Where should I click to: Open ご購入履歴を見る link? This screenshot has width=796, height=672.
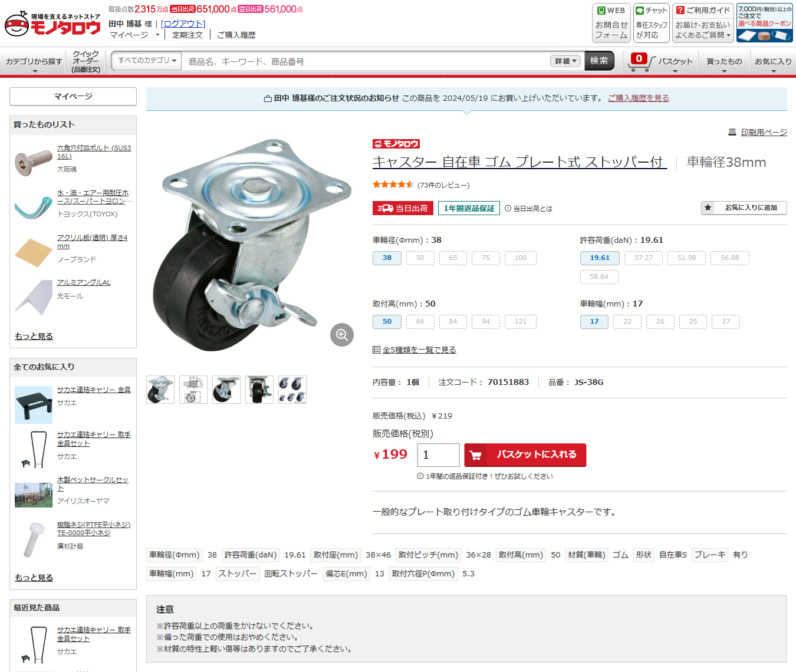click(x=639, y=98)
